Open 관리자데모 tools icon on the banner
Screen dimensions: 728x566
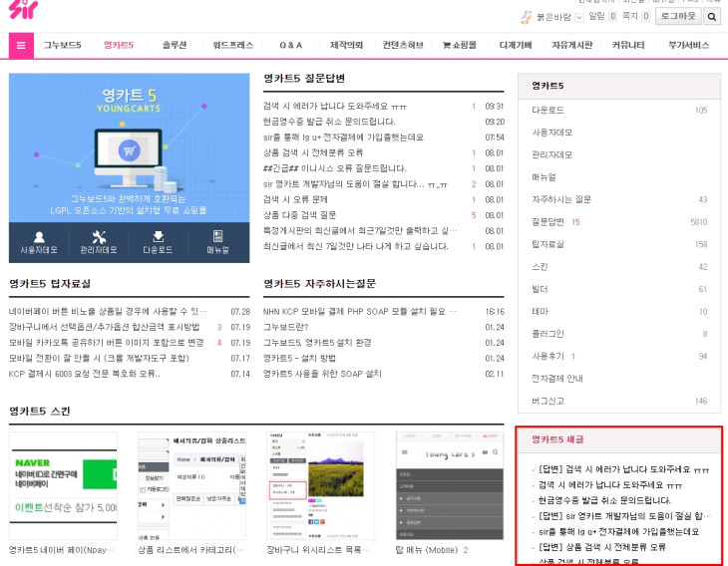tap(99, 242)
